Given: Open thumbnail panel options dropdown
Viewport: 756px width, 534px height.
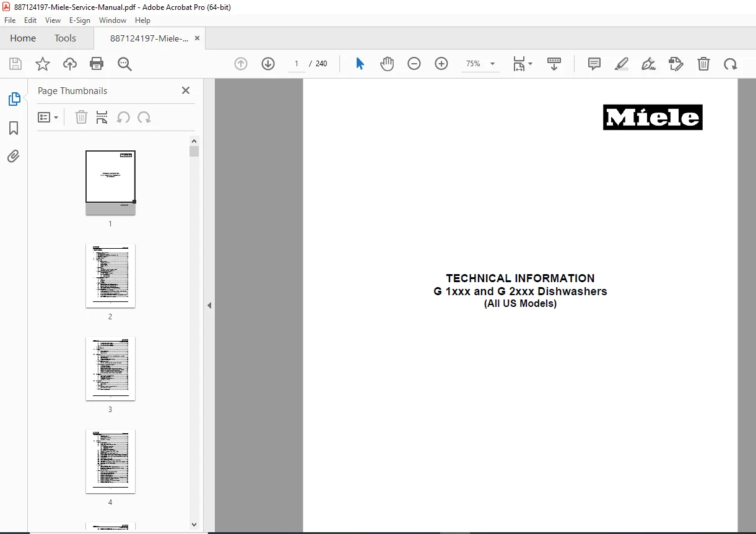Looking at the screenshot, I should tap(48, 117).
